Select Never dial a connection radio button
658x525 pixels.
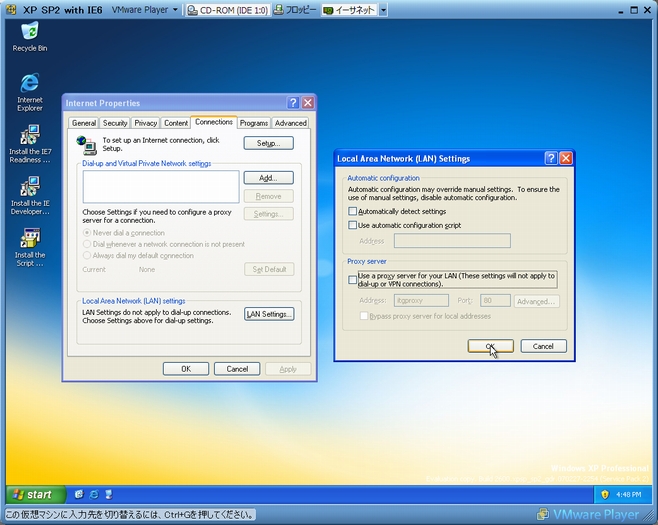coord(87,232)
